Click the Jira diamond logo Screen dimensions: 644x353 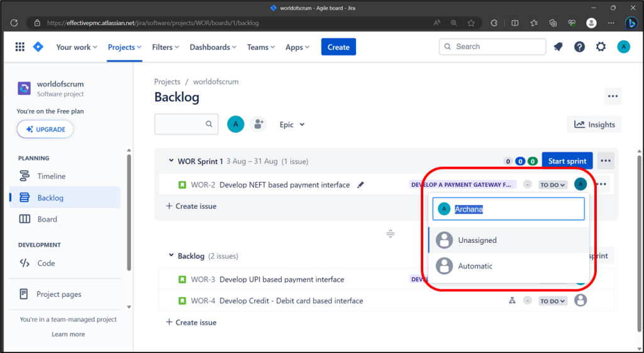[x=38, y=47]
